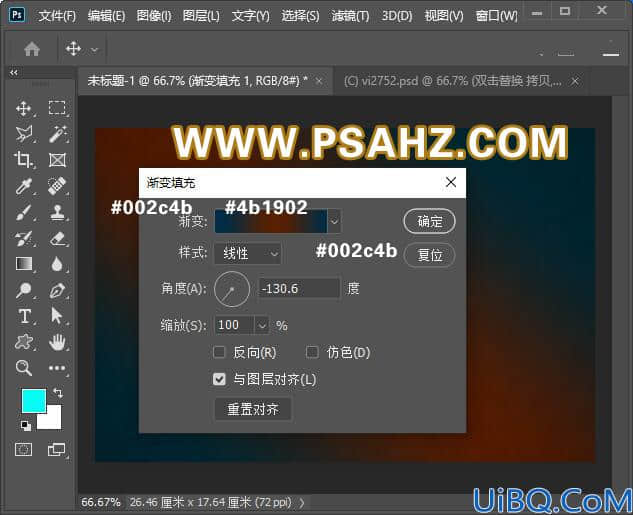The width and height of the screenshot is (633, 515).
Task: Collapse the toolbox double-arrow
Action: pyautogui.click(x=14, y=73)
